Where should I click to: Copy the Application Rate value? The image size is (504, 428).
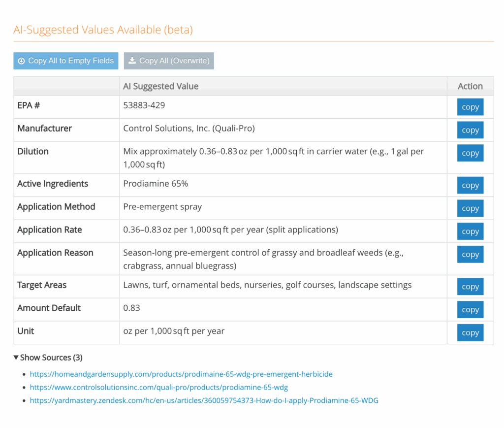470,231
